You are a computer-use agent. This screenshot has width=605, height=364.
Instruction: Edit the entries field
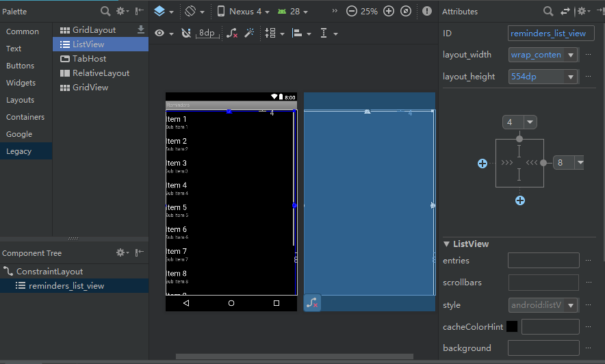(x=543, y=260)
